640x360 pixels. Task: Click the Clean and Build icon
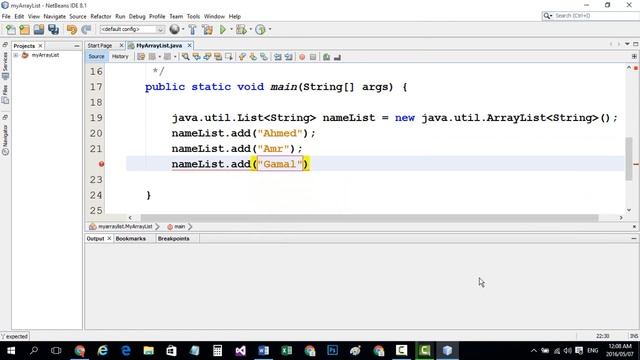click(x=207, y=29)
